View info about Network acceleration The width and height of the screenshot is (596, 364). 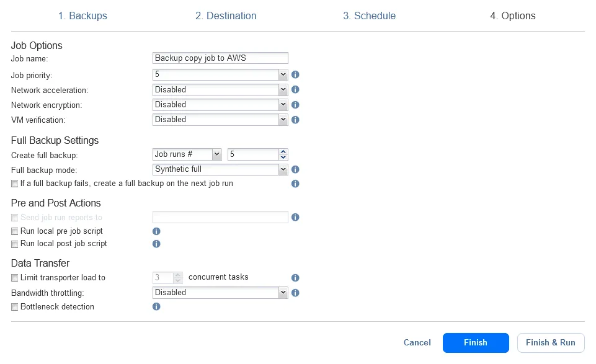[x=295, y=89]
